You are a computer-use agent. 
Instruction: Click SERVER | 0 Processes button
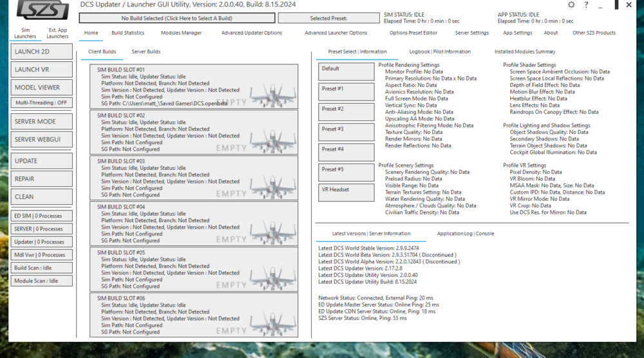41,229
